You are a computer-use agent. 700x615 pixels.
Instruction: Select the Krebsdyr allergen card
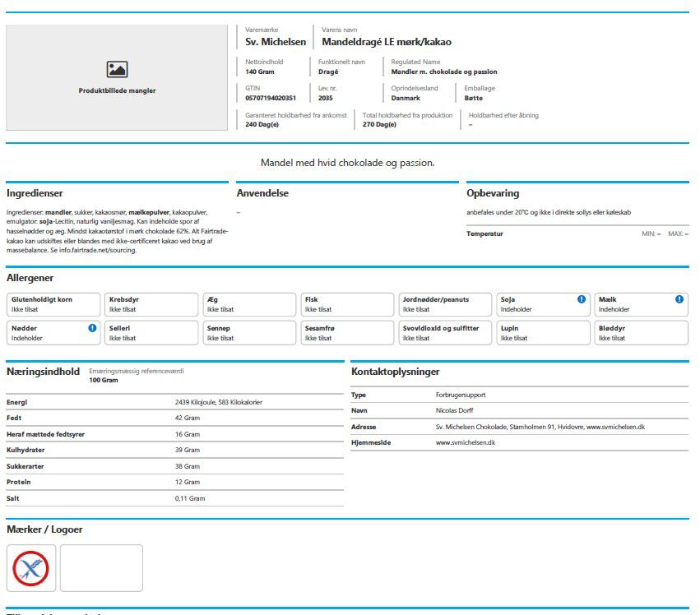click(151, 304)
